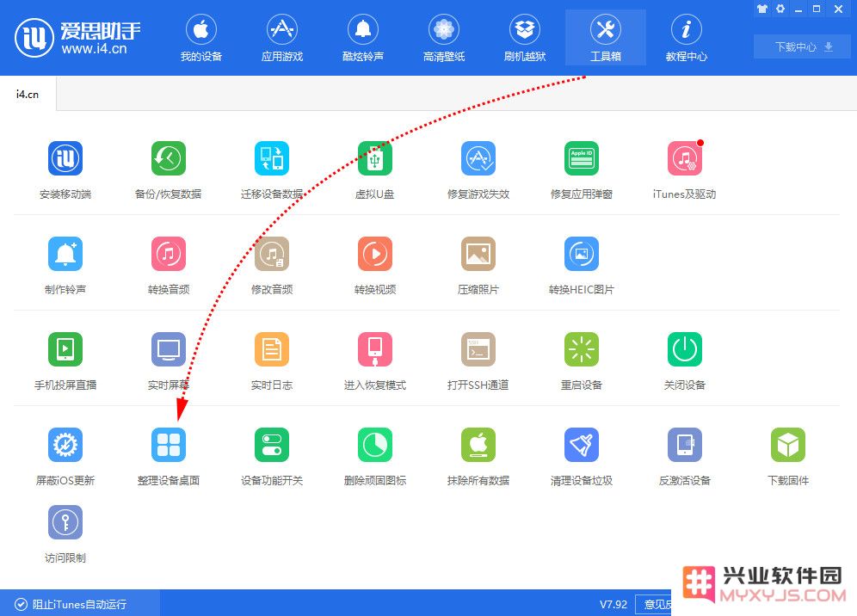Launch 迁移设备数据 tool

(x=272, y=158)
